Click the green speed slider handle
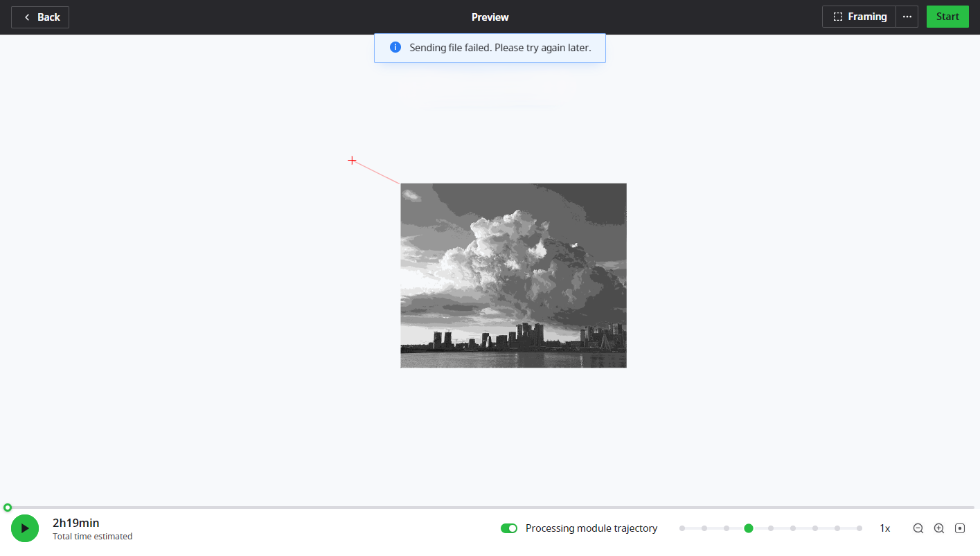 tap(749, 528)
